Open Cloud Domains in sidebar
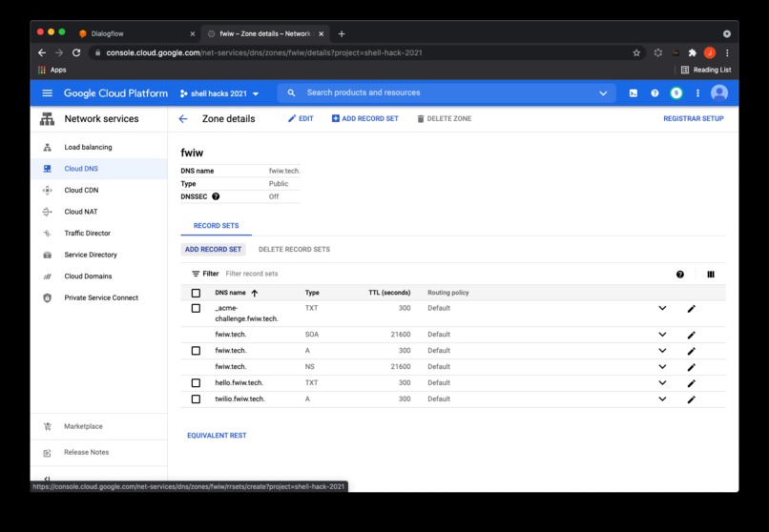This screenshot has height=532, width=769. [x=98, y=276]
